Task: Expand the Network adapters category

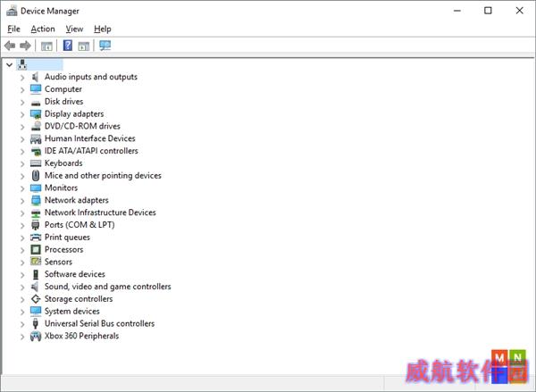Action: tap(22, 201)
